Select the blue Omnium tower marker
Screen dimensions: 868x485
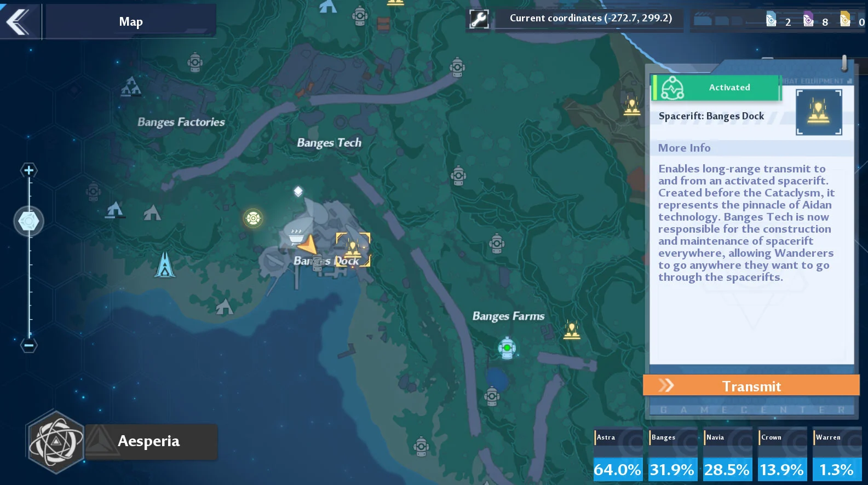[165, 264]
